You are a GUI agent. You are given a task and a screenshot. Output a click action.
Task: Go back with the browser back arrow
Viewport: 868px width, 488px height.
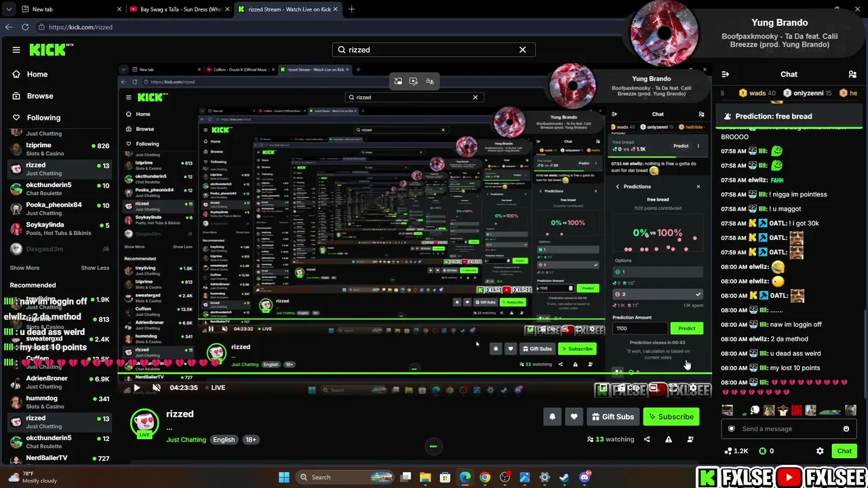9,27
